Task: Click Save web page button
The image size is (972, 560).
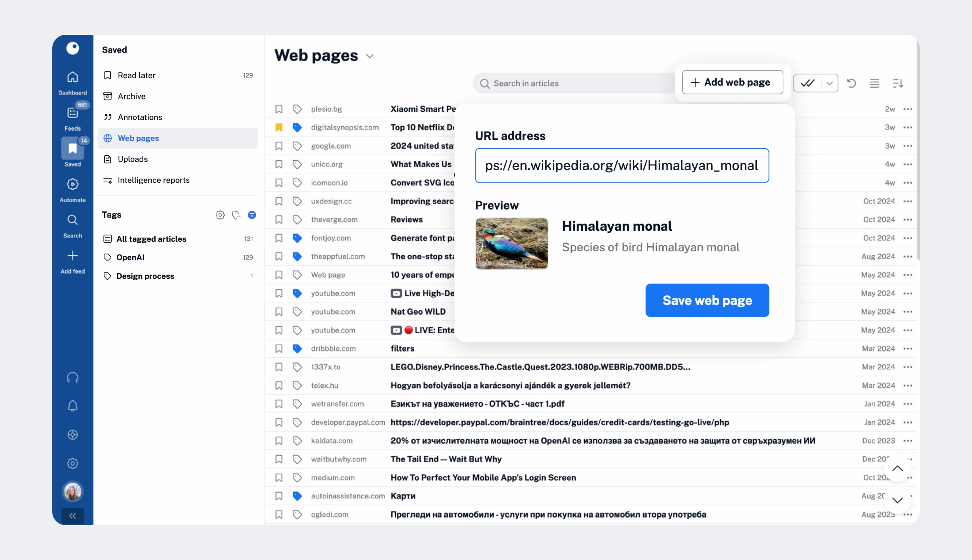Action: pyautogui.click(x=707, y=300)
